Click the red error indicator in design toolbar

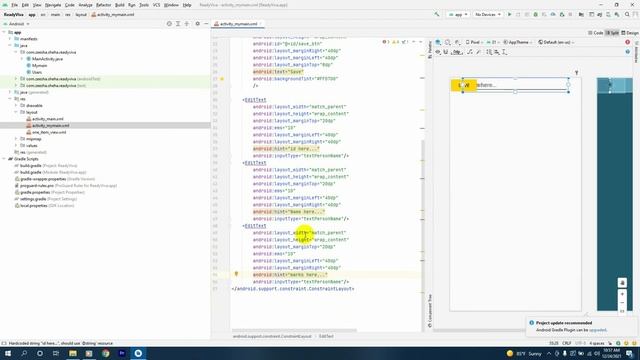point(628,42)
